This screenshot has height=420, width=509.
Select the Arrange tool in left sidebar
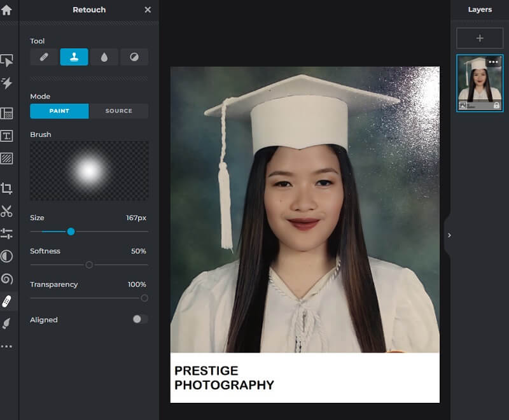point(7,60)
